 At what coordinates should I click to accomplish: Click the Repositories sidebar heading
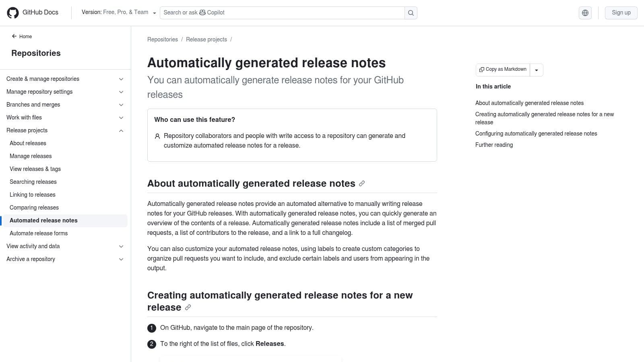pyautogui.click(x=36, y=53)
